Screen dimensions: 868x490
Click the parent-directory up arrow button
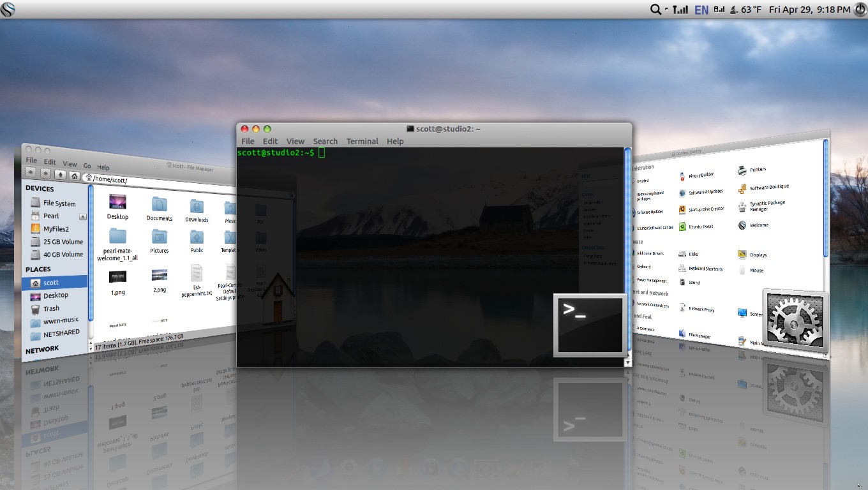click(x=60, y=175)
